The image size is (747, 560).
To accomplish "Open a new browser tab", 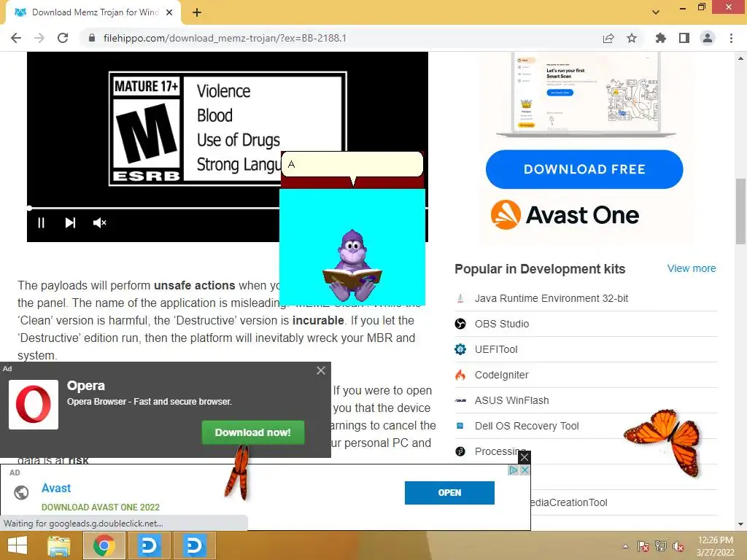I will pyautogui.click(x=197, y=12).
